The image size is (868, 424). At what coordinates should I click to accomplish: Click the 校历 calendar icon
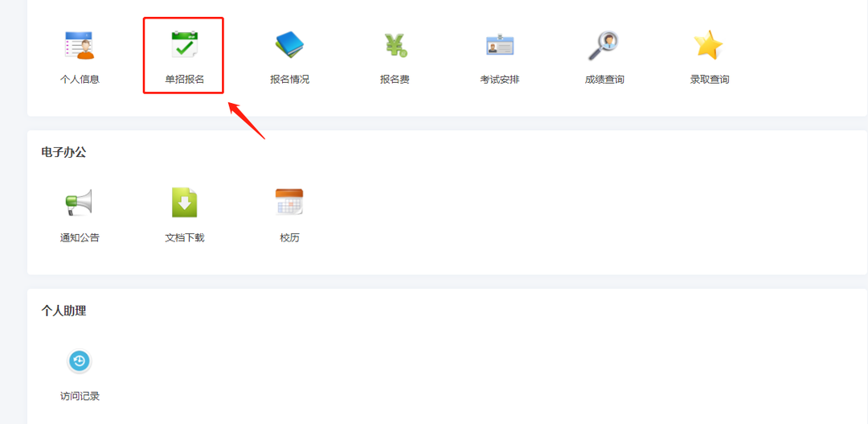(x=289, y=203)
